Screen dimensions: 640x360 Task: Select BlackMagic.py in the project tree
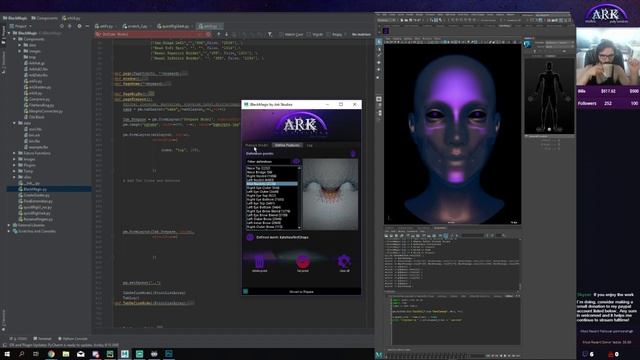point(35,189)
